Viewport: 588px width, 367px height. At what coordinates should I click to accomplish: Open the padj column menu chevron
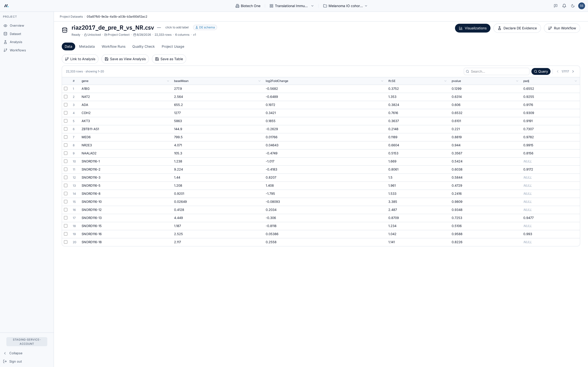576,81
